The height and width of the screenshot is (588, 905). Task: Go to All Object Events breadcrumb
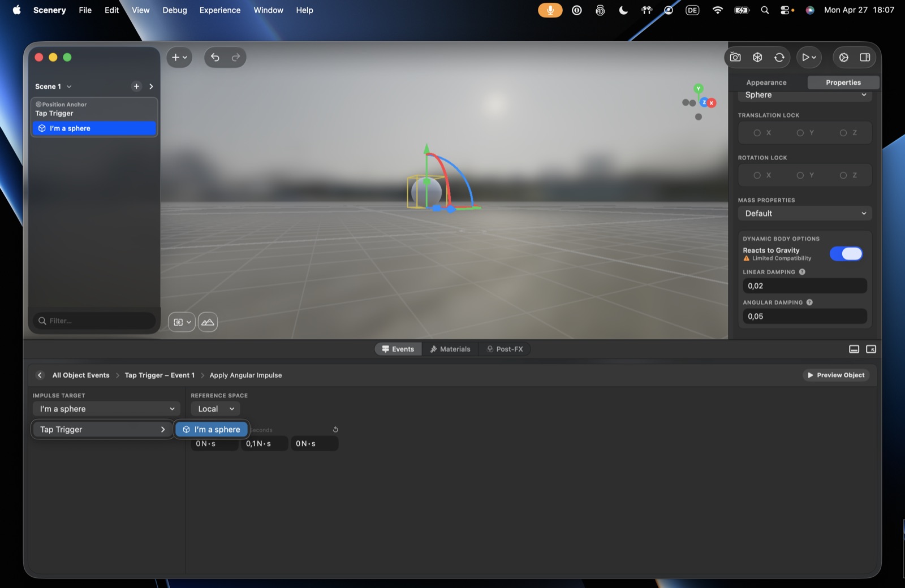tap(81, 375)
